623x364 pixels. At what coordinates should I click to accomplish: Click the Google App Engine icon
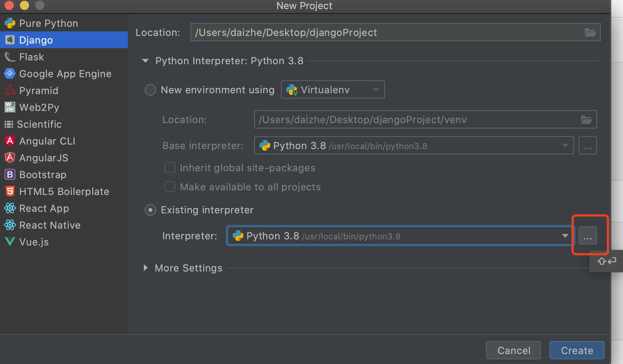tap(10, 73)
